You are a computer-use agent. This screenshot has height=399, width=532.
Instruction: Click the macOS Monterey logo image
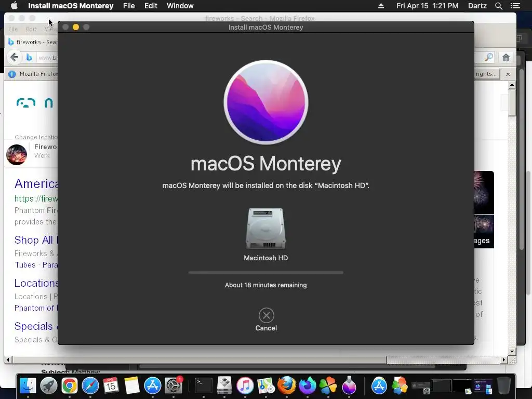point(266,102)
